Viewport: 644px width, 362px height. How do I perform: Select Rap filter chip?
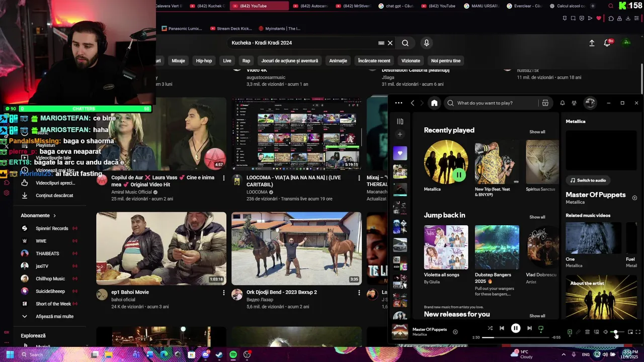tap(246, 61)
